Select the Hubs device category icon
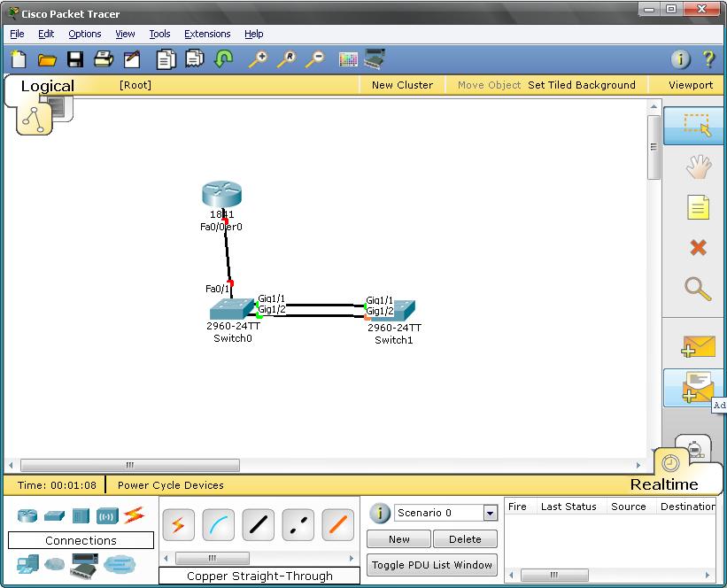Screen dimensions: 727x588 pos(81,516)
